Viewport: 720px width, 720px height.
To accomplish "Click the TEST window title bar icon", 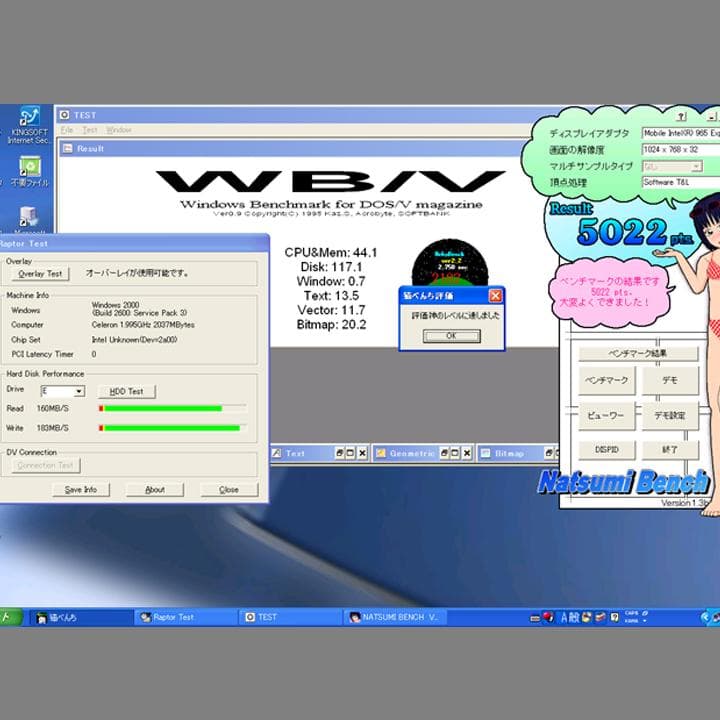I will (65, 115).
